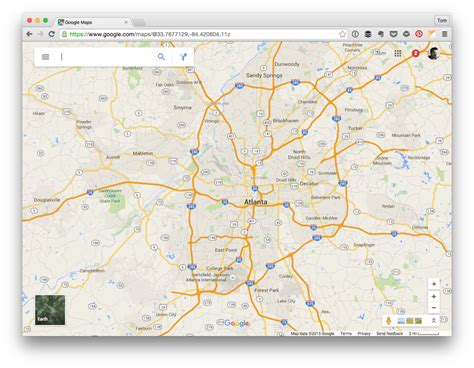Open directions using the blue arrow icon
474x368 pixels.
tap(183, 57)
